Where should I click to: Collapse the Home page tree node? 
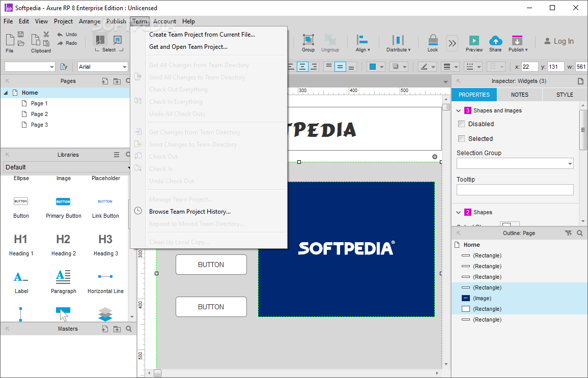[6, 93]
